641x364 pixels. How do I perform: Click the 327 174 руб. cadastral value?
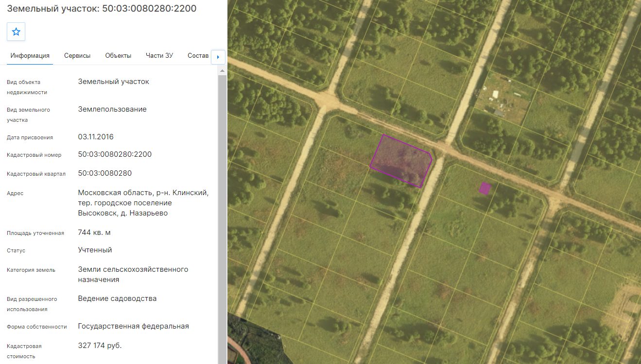pos(100,346)
